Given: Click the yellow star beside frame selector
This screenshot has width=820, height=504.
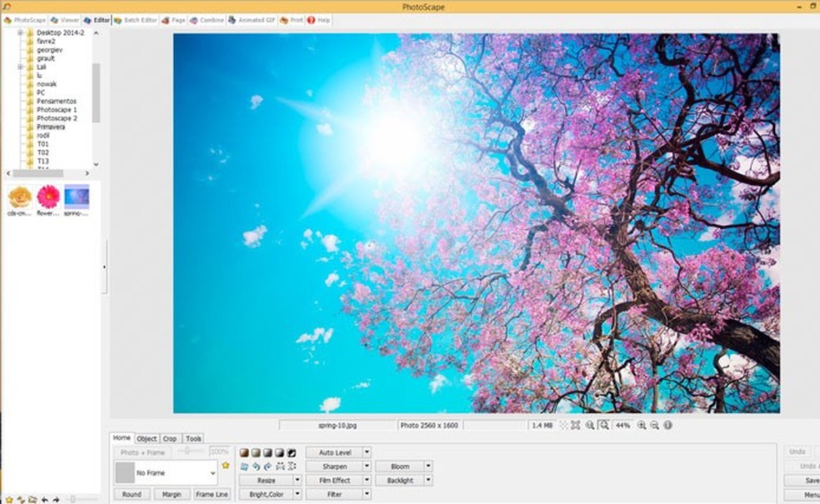Looking at the screenshot, I should click(226, 466).
